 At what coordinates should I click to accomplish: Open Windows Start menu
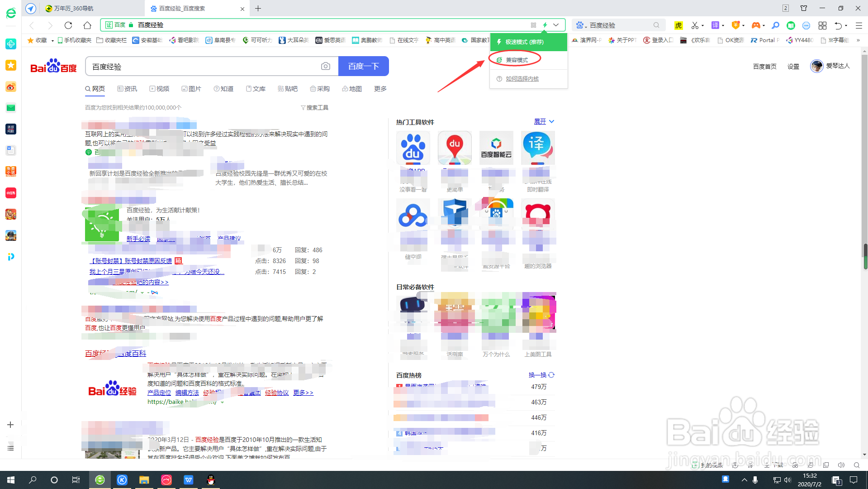[11, 480]
